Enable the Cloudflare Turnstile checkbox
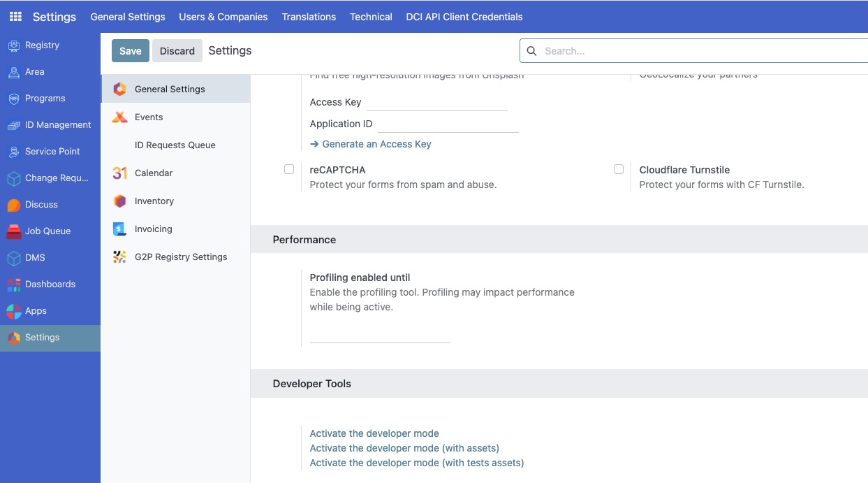The width and height of the screenshot is (868, 483). coord(618,168)
